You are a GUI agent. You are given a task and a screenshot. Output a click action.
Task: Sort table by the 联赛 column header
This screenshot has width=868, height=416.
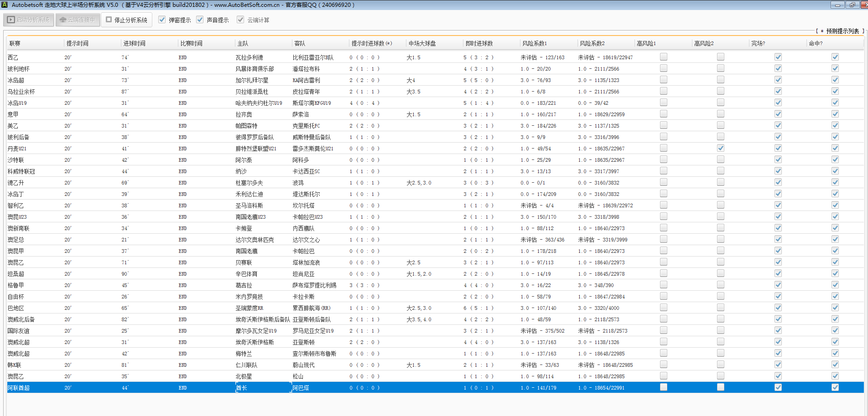click(15, 43)
